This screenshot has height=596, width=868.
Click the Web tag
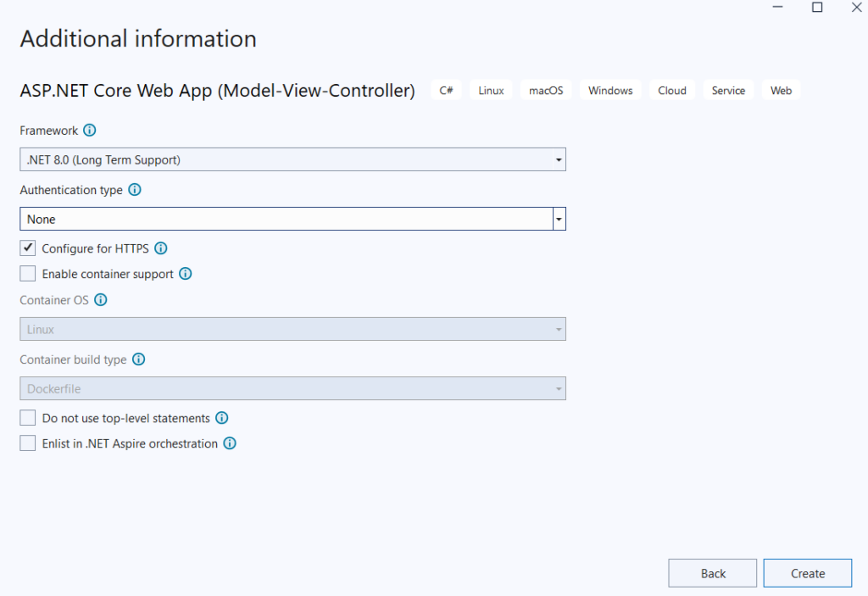tap(781, 90)
